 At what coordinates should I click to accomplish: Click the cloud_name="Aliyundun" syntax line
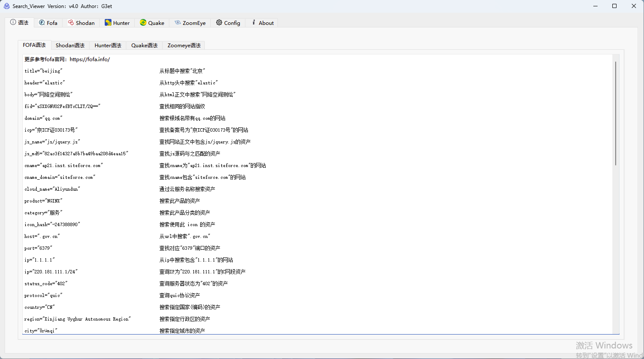52,189
